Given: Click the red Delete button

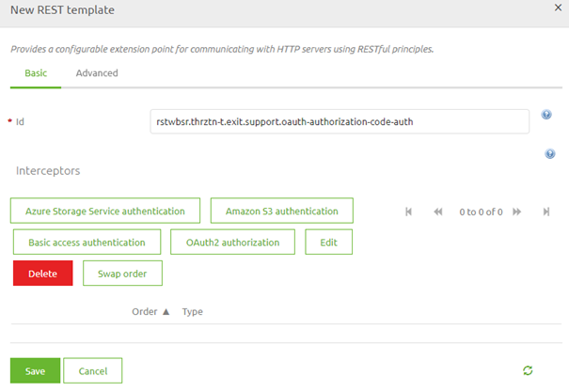Looking at the screenshot, I should (43, 273).
